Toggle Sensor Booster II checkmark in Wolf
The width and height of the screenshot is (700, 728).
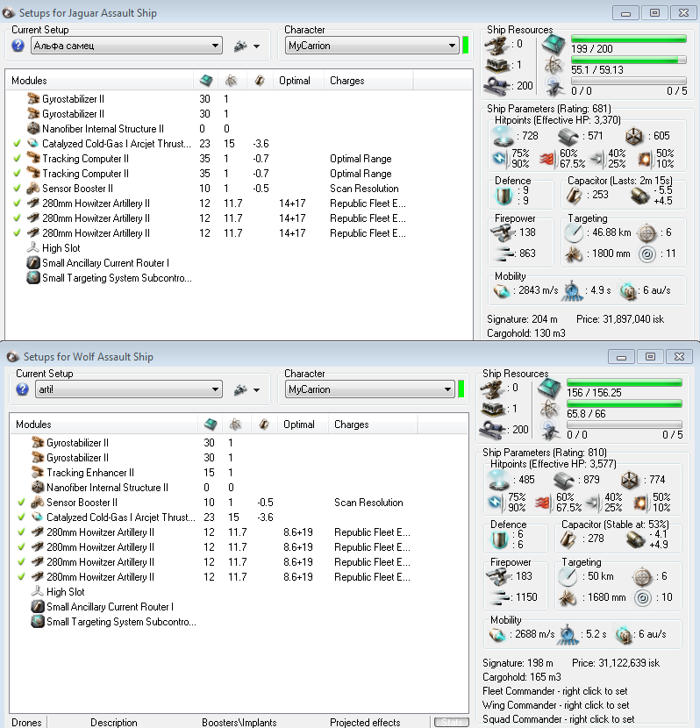(x=21, y=502)
